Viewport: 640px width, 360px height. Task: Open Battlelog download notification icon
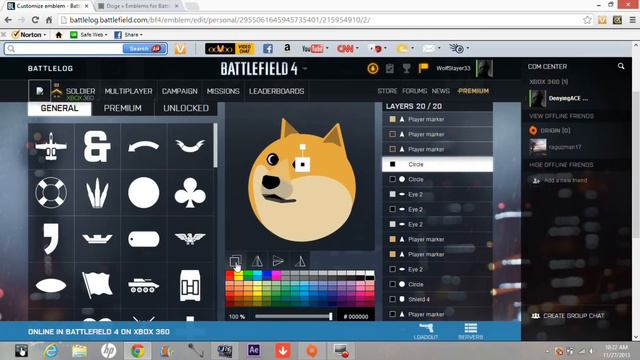pos(372,68)
